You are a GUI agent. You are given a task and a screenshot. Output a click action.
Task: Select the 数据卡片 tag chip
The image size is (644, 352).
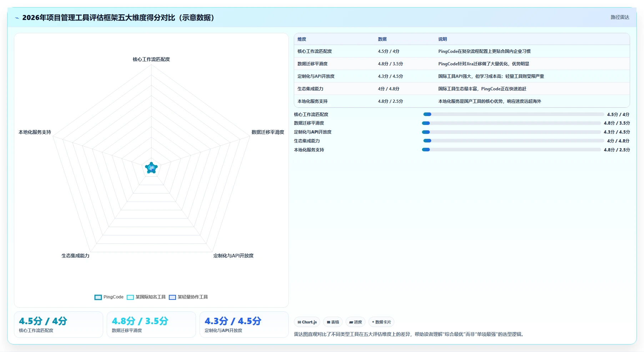381,322
